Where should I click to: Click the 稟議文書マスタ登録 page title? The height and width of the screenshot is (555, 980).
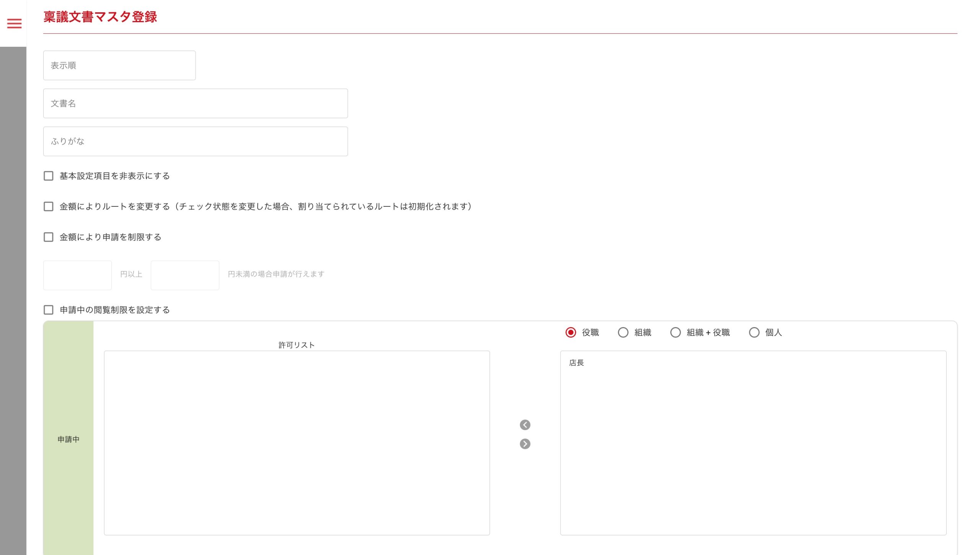100,17
